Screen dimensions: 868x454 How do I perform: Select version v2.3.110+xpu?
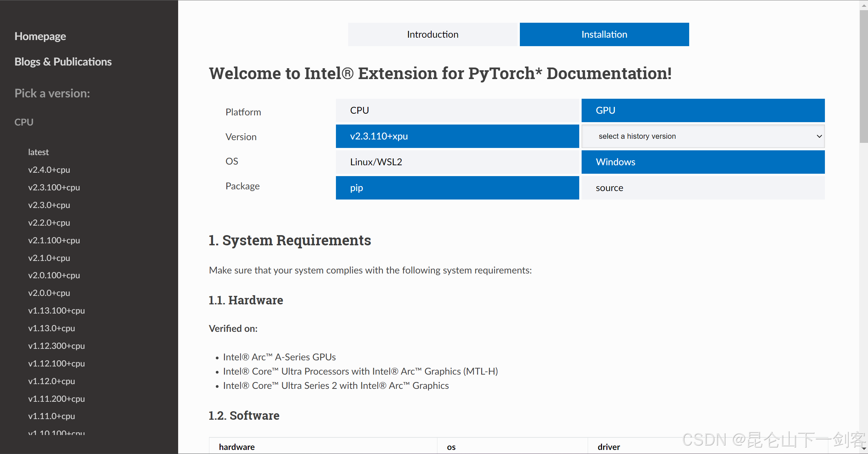point(457,136)
